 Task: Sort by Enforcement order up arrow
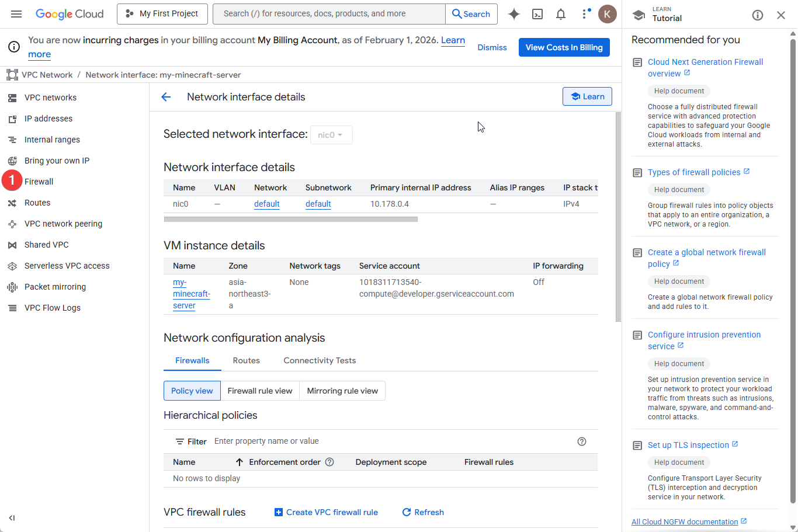pyautogui.click(x=240, y=462)
